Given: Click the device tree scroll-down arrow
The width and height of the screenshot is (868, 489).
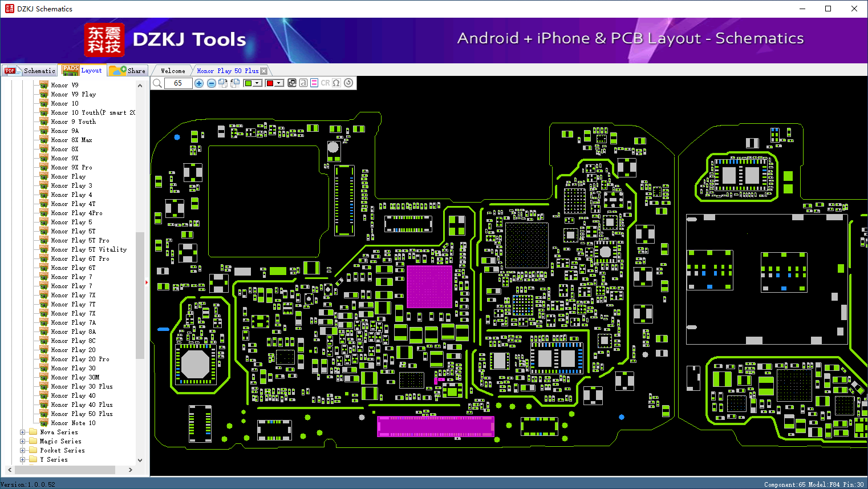Looking at the screenshot, I should pyautogui.click(x=140, y=460).
